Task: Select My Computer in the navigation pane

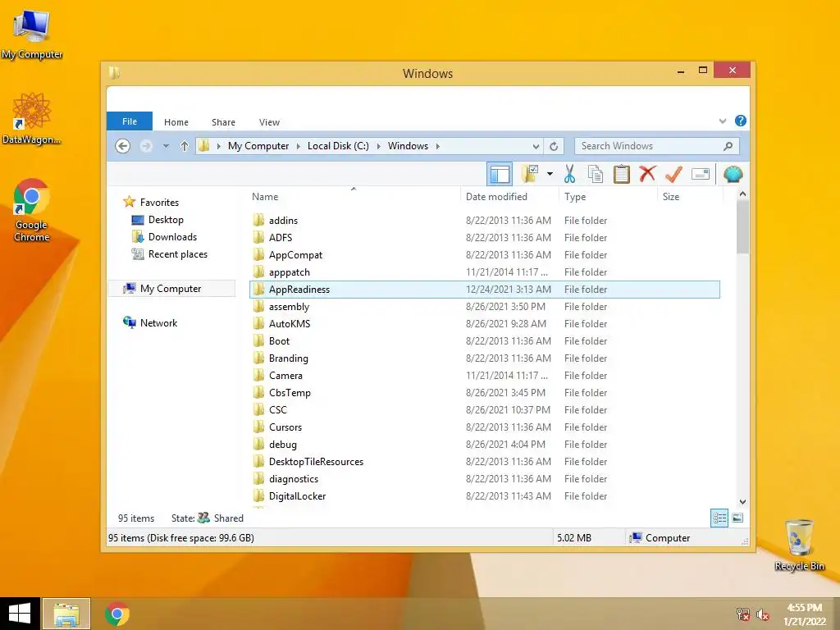Action: [171, 288]
